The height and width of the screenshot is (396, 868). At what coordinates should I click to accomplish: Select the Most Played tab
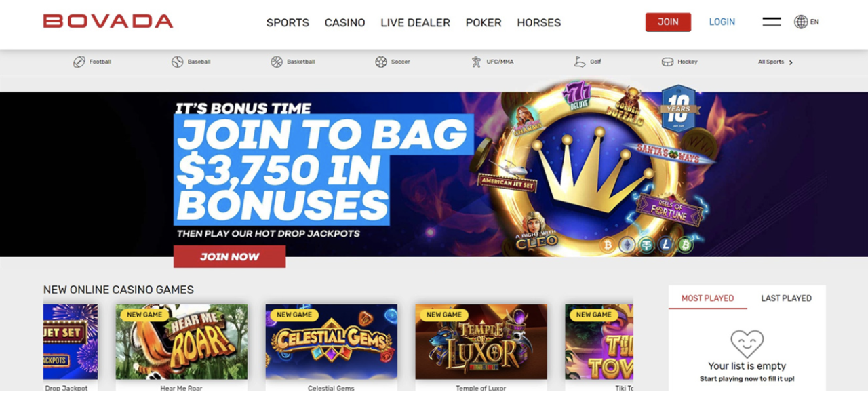(x=707, y=298)
